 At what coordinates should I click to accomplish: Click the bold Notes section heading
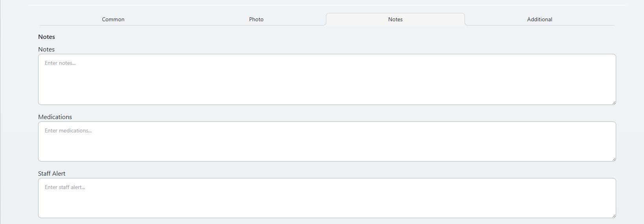(x=46, y=37)
